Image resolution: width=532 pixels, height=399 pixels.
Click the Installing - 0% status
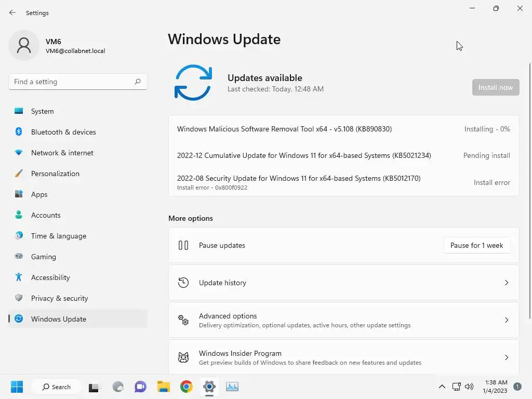click(x=487, y=129)
